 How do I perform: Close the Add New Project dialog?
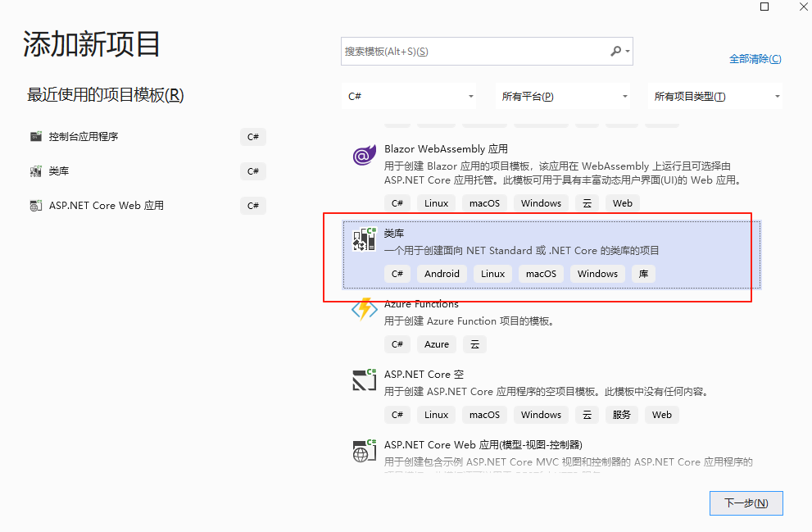click(x=805, y=7)
